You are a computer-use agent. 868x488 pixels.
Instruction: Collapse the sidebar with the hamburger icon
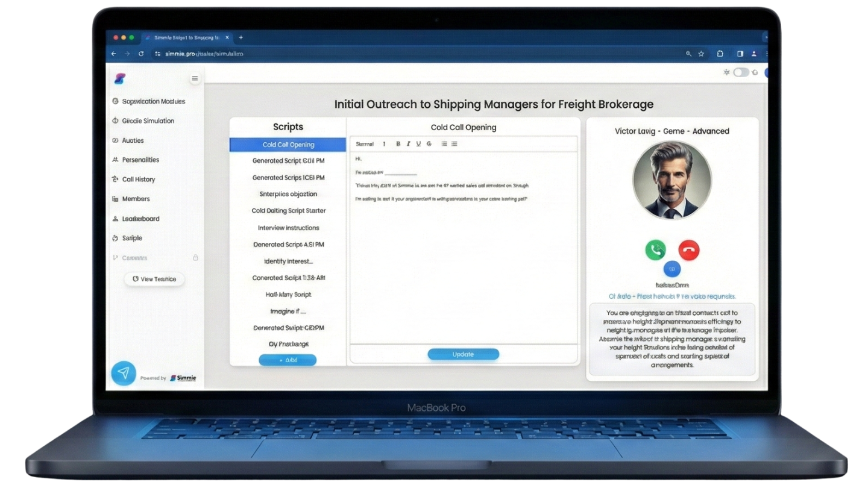pos(195,78)
